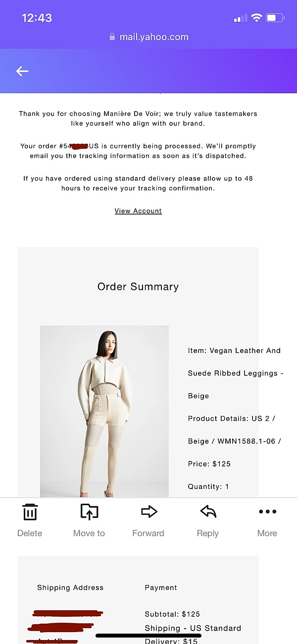Viewport: 297px width, 644px height.
Task: Tap the 12:43 clock in status bar
Action: tap(37, 18)
